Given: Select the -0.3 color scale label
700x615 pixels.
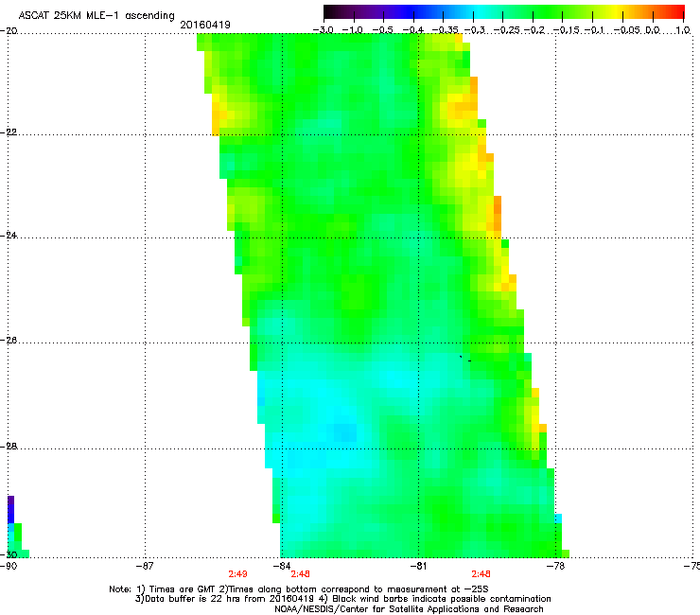Looking at the screenshot, I should coord(475,30).
